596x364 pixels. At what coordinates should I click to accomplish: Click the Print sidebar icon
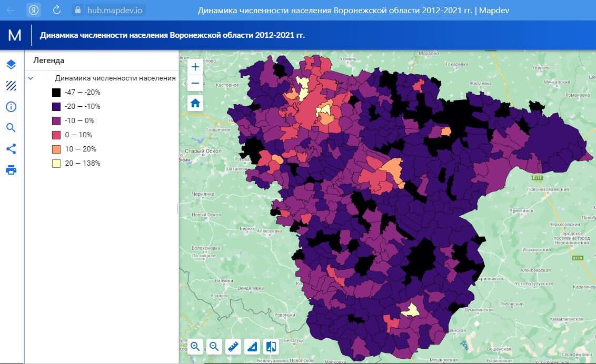click(x=11, y=170)
